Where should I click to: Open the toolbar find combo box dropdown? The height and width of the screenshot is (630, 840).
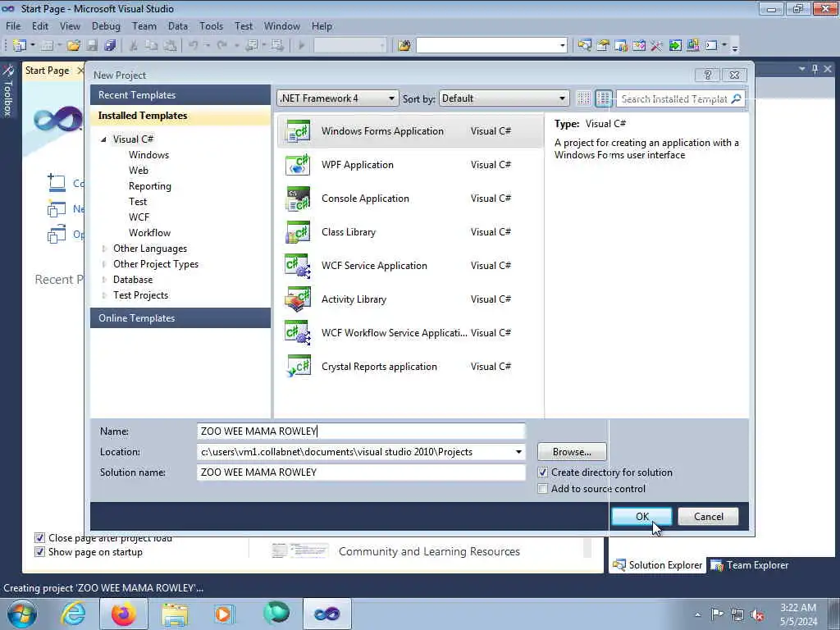[562, 46]
